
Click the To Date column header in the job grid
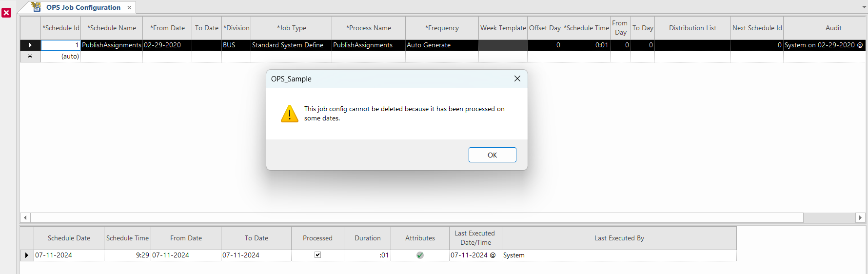click(x=207, y=28)
